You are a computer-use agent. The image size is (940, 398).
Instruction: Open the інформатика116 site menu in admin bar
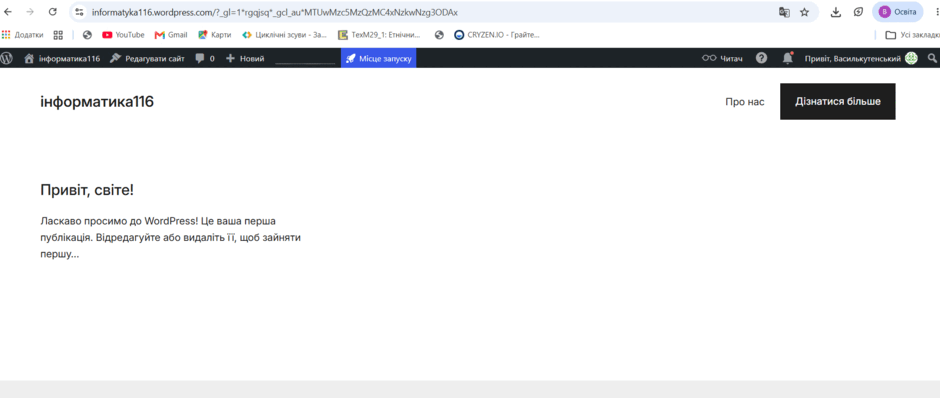click(62, 58)
